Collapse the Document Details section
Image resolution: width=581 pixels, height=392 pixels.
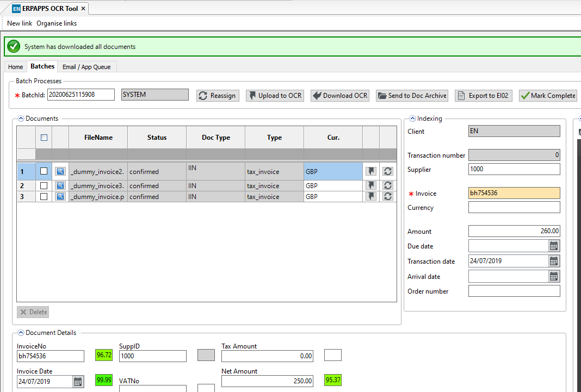pos(21,332)
